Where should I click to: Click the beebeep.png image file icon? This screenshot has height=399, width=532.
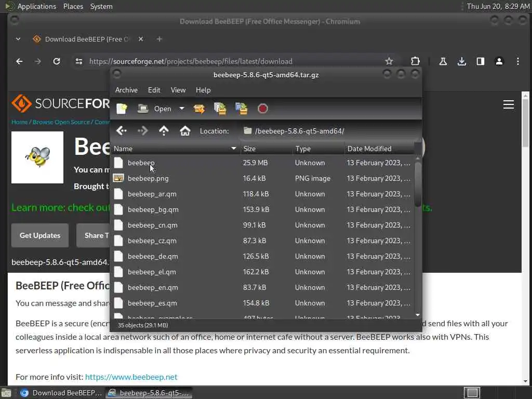tap(118, 178)
